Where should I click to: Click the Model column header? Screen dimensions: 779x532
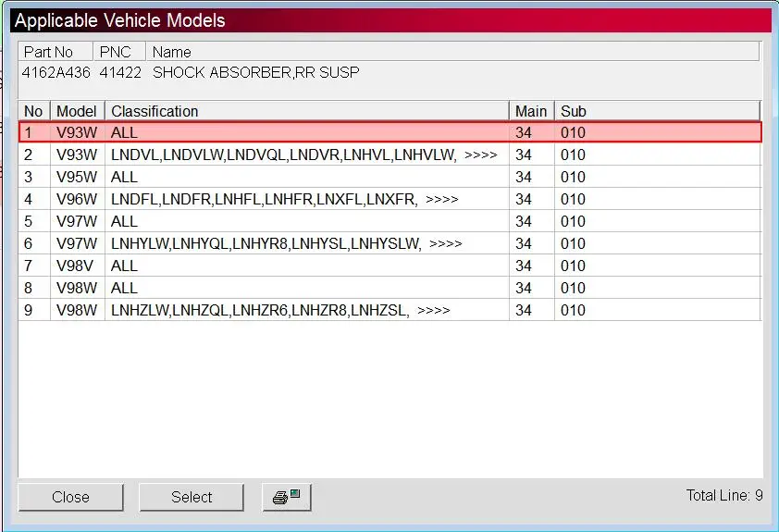(x=77, y=111)
